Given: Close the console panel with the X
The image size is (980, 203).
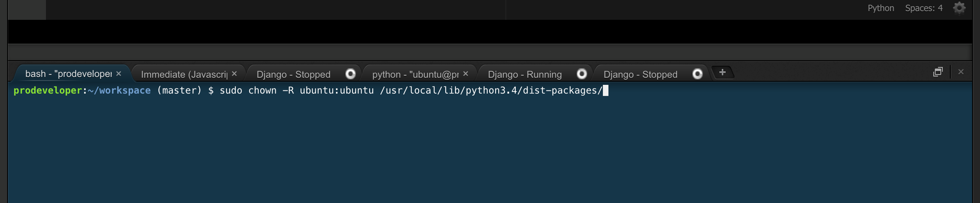Looking at the screenshot, I should 961,72.
